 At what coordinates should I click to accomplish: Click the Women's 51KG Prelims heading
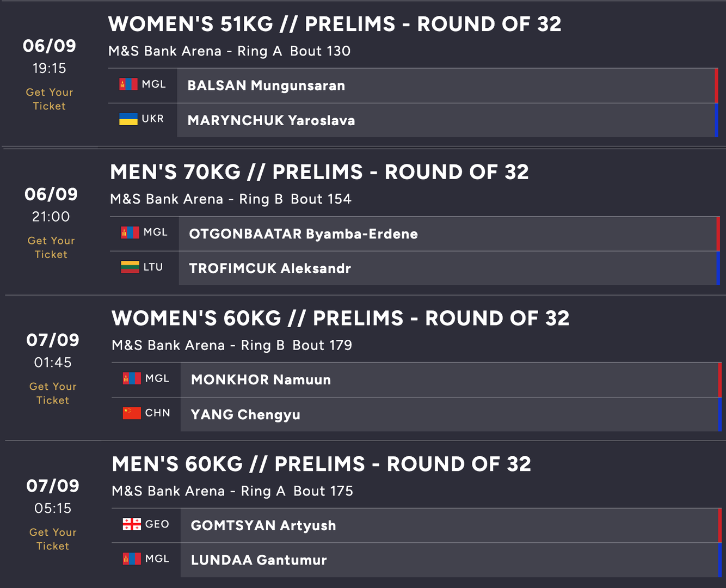tap(335, 24)
